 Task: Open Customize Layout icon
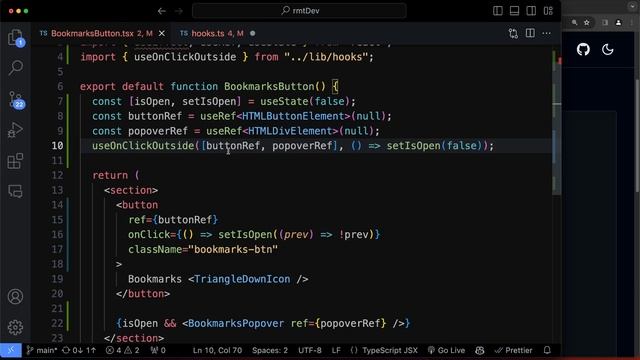click(x=548, y=11)
